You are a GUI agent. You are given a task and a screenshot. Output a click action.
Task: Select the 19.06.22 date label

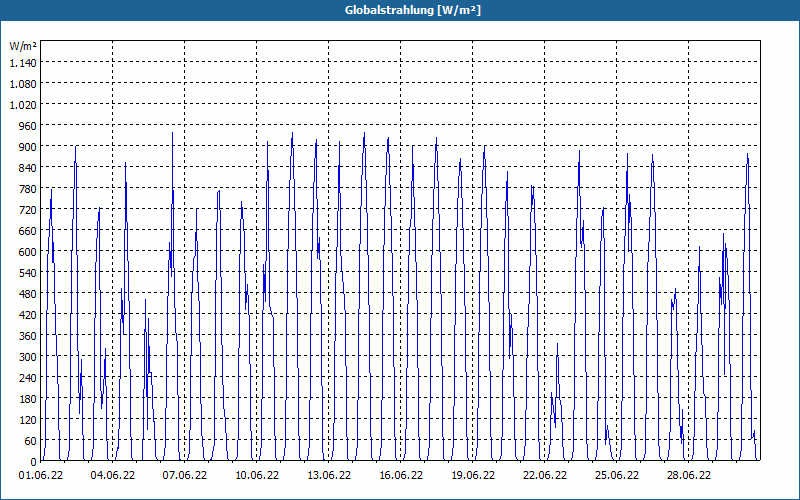pos(472,476)
